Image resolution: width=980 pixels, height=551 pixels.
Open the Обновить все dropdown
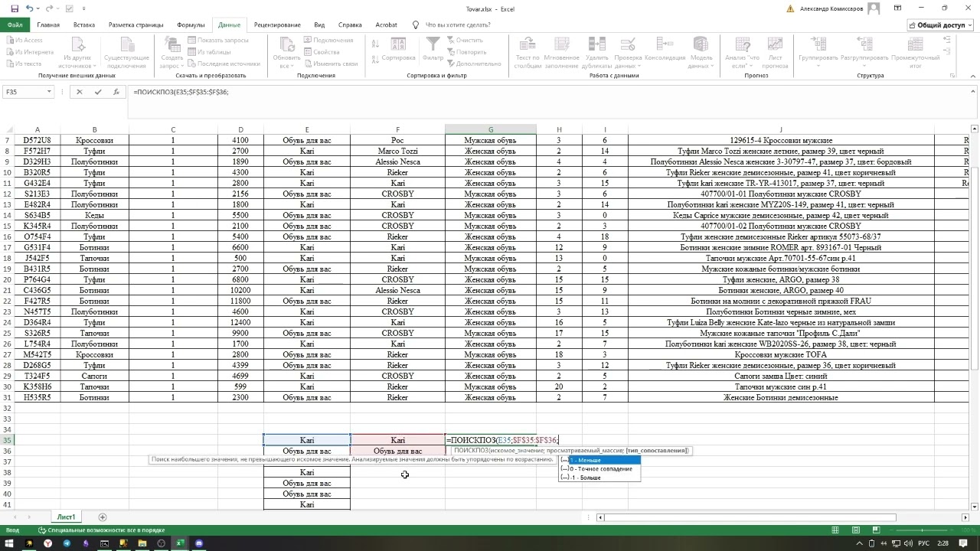pos(286,52)
